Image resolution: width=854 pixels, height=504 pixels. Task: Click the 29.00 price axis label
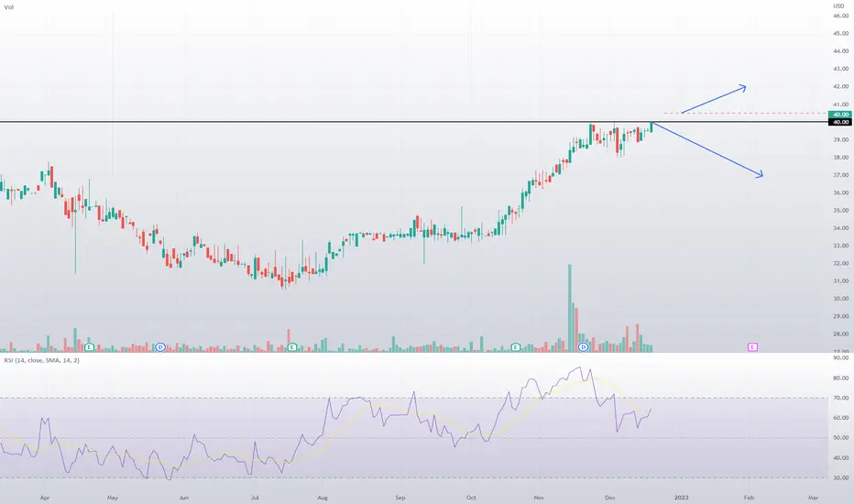pyautogui.click(x=840, y=316)
